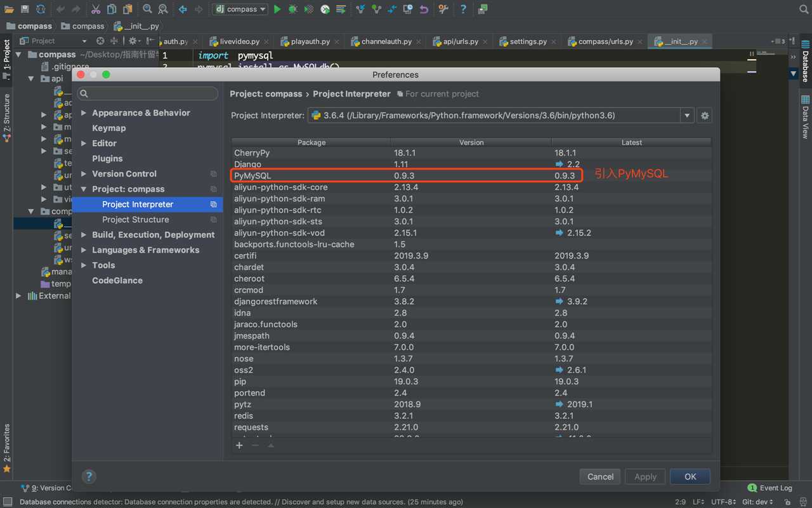Toggle the tool windows bottom-left corner icon
Viewport: 812px width, 508px height.
(x=7, y=502)
